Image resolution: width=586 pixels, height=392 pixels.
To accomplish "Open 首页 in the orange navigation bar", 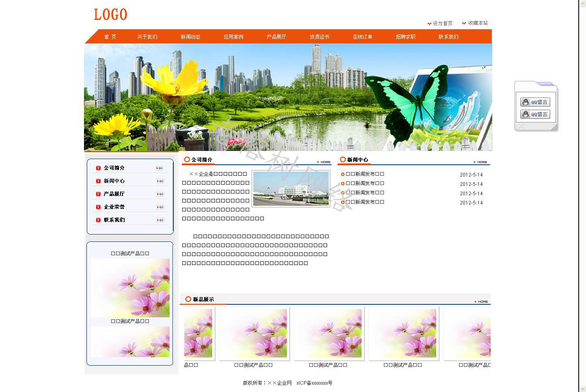I will click(x=110, y=37).
